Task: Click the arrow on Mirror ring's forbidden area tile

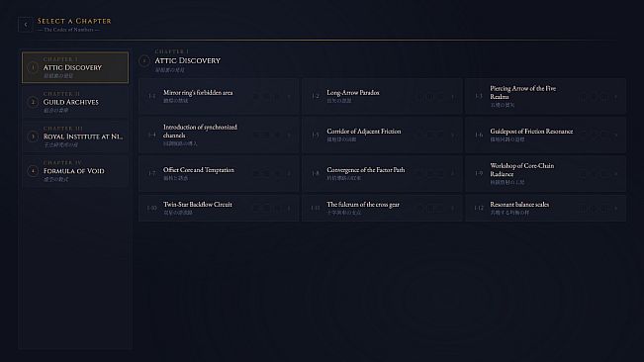Action: 289,97
